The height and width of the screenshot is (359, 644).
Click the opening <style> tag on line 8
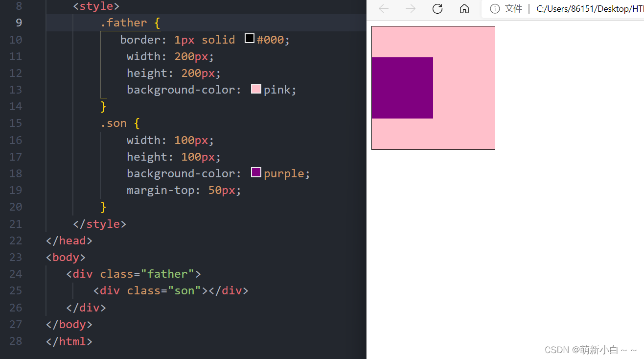click(x=96, y=6)
